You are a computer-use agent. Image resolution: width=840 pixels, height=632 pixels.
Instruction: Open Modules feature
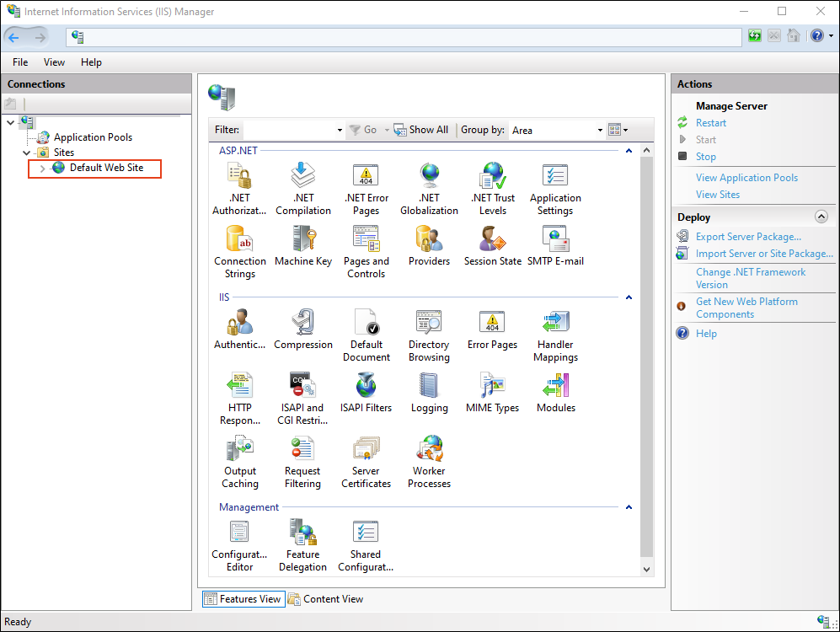point(555,394)
